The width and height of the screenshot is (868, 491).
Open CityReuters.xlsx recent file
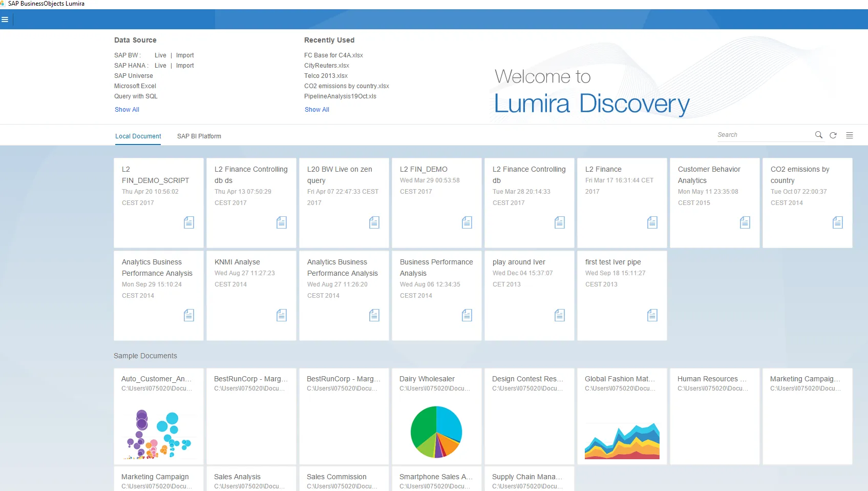point(327,66)
